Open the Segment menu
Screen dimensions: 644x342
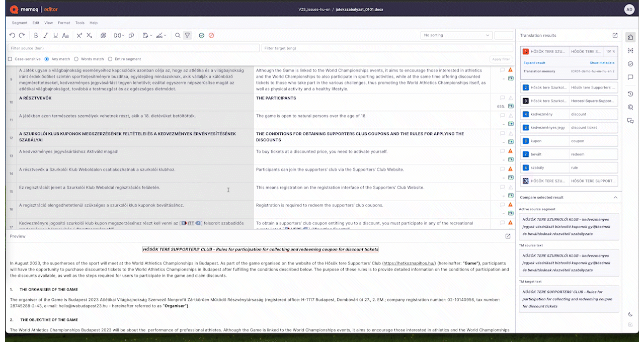(19, 23)
